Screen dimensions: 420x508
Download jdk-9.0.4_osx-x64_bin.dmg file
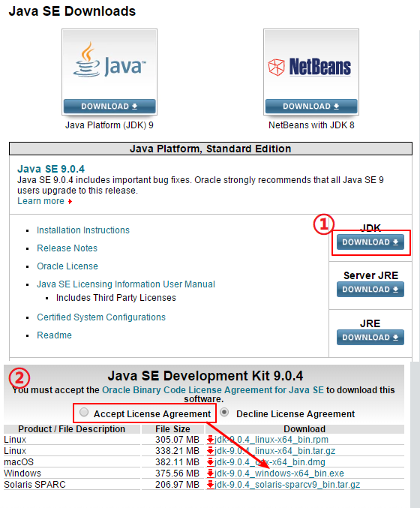[270, 462]
